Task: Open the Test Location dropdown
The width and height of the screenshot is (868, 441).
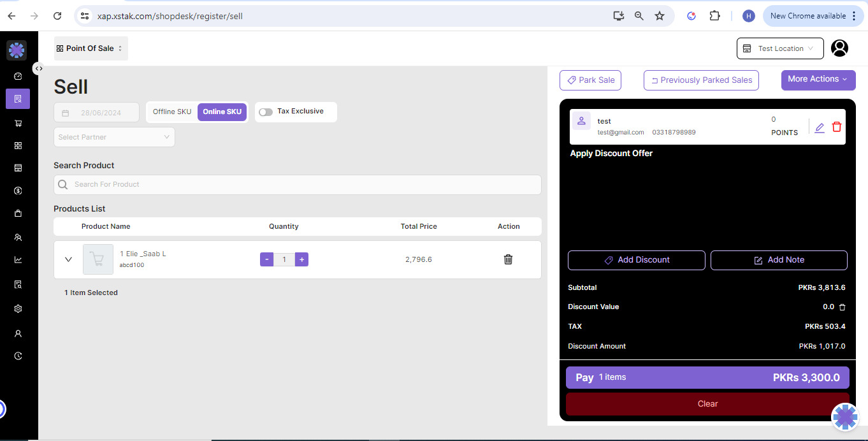Action: coord(780,48)
